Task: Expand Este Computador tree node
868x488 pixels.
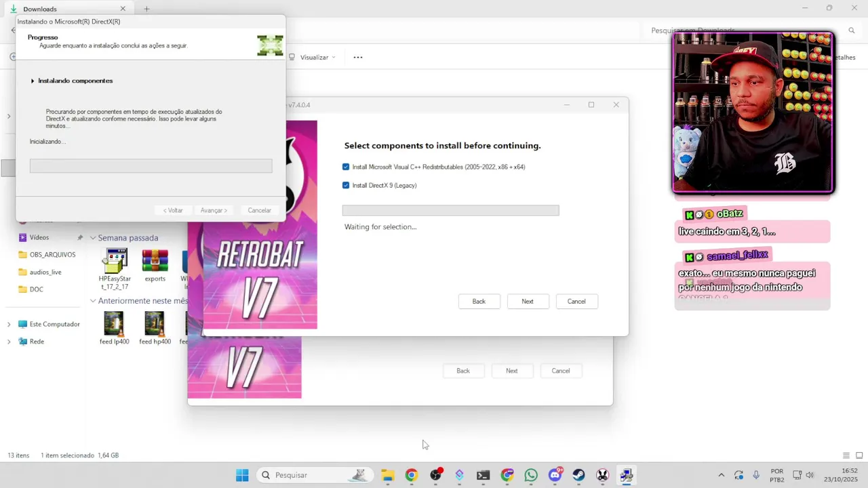Action: point(9,324)
